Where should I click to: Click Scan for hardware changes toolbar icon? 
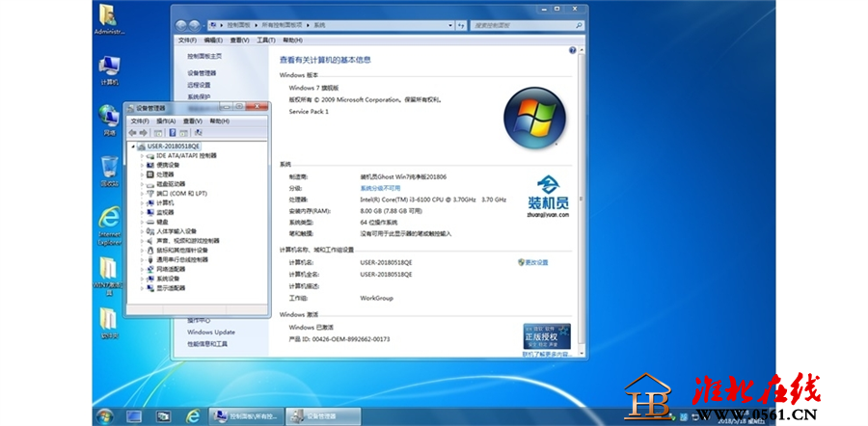pyautogui.click(x=198, y=133)
